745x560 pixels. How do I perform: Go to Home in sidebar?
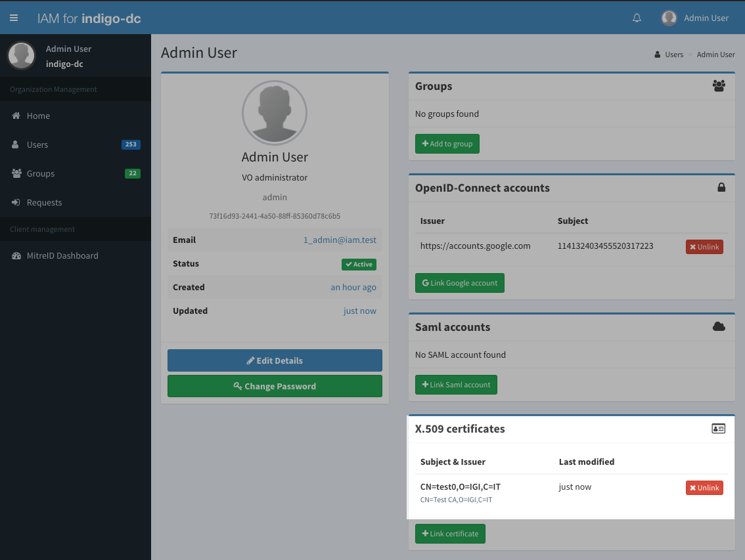(38, 116)
